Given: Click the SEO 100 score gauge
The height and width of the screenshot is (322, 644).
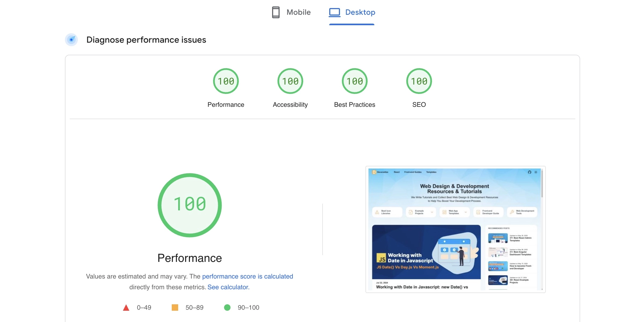Looking at the screenshot, I should [419, 81].
